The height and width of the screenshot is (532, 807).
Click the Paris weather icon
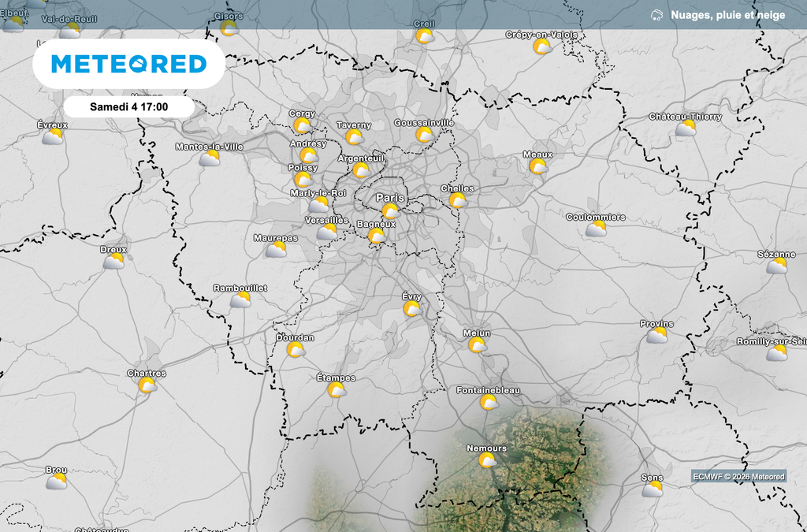point(390,211)
